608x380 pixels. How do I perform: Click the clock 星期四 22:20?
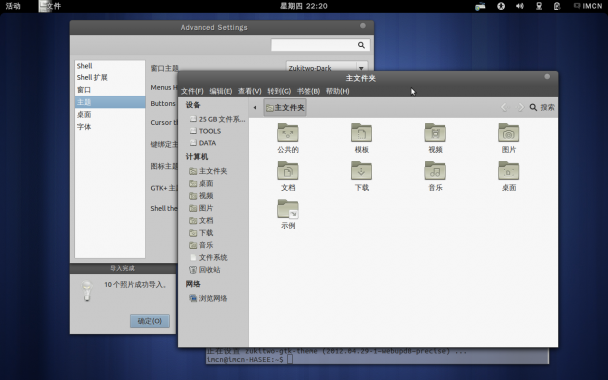[304, 6]
